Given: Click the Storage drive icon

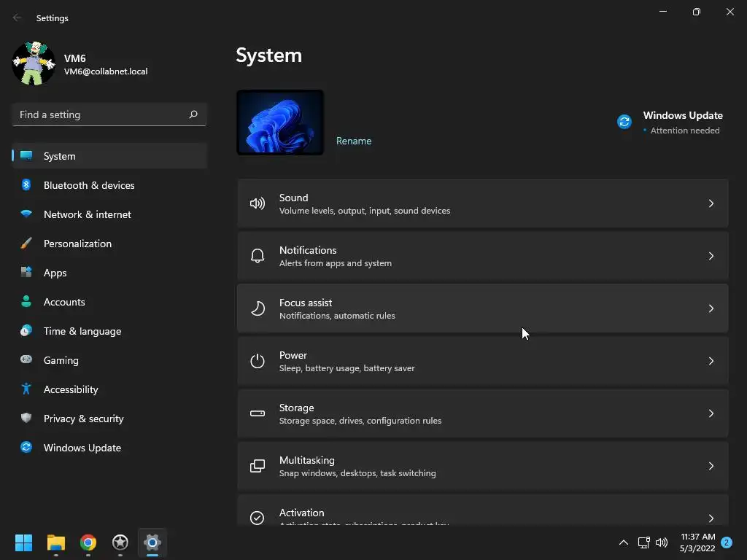Looking at the screenshot, I should tap(258, 413).
